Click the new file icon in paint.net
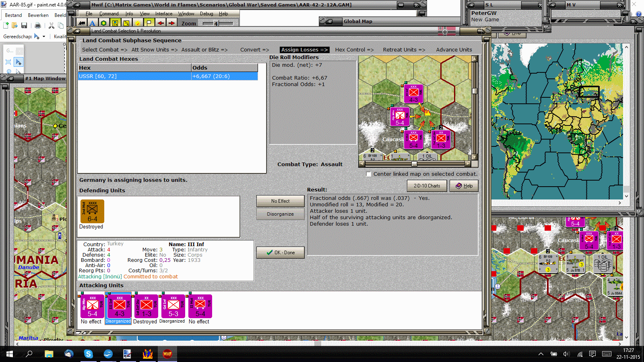644x362 pixels. 6,25
